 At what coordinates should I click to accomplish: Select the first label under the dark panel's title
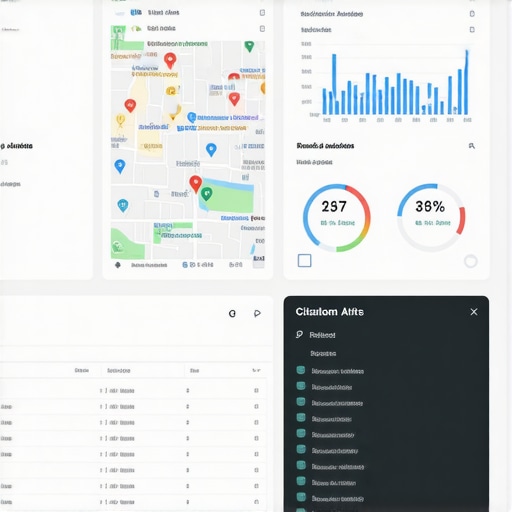pyautogui.click(x=322, y=335)
